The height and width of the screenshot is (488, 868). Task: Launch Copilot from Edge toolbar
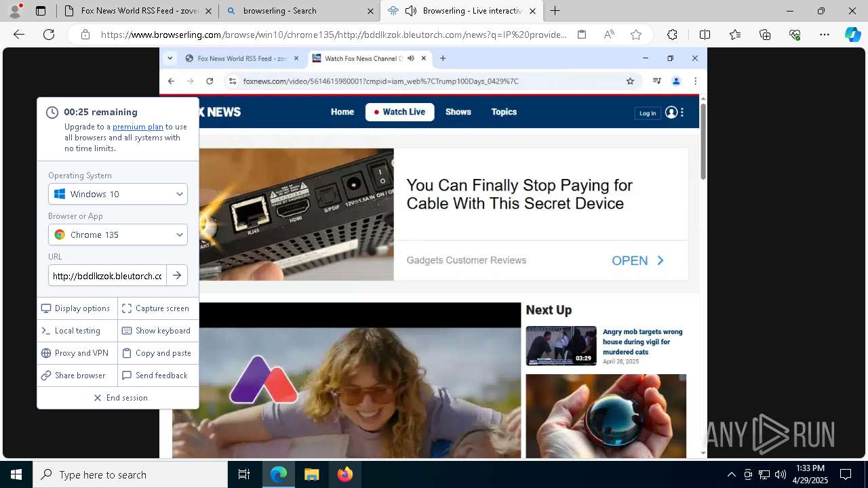coord(852,35)
